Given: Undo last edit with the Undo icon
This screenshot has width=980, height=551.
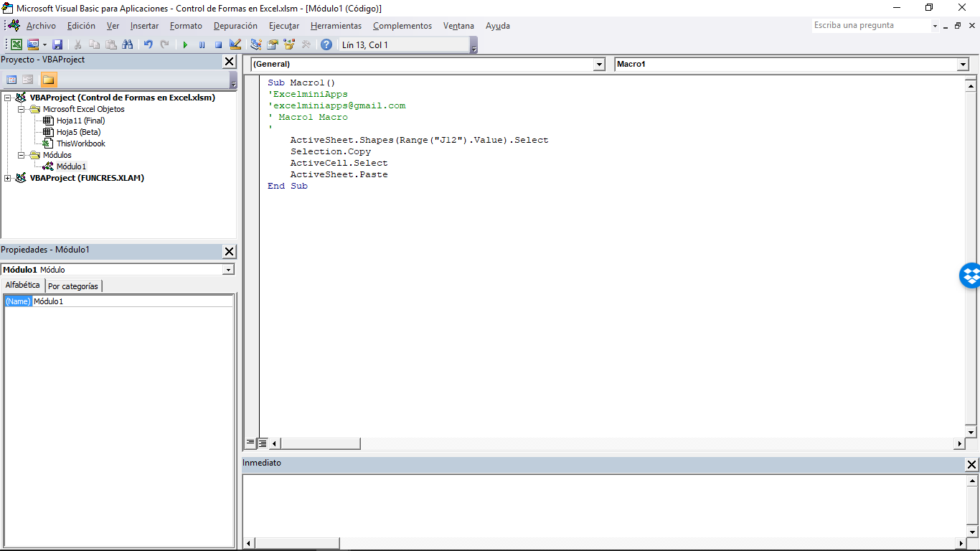Looking at the screenshot, I should pos(148,44).
